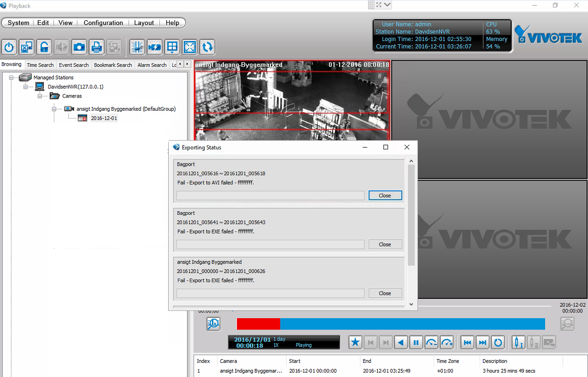
Task: Switch to the Event Search tab
Action: click(73, 65)
